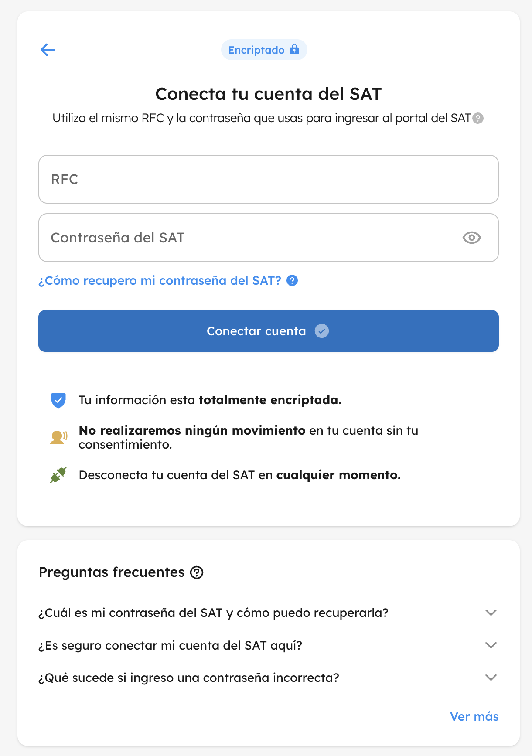
Task: Click the checkmark icon on Conectar cuenta
Action: coord(322,331)
